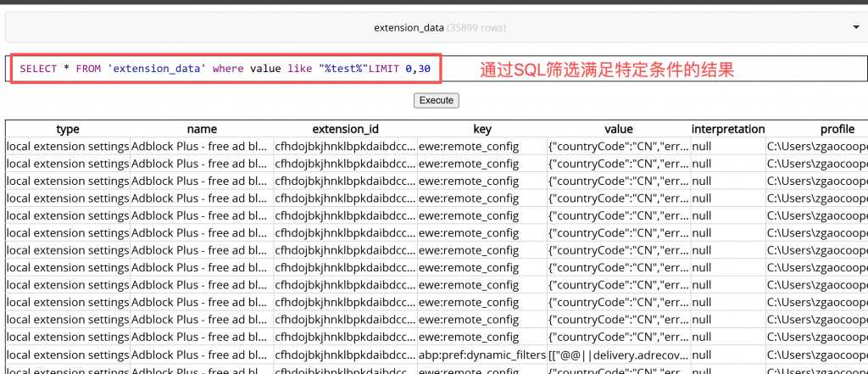Screen dimensions: 868x374
Task: Select the first row's Adblock Plus name cell
Action: (x=202, y=146)
